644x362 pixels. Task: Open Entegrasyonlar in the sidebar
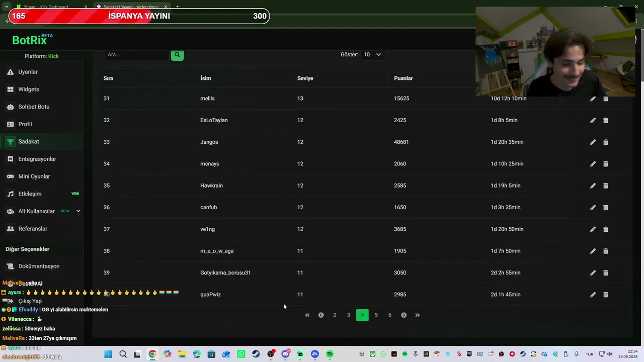[42, 159]
